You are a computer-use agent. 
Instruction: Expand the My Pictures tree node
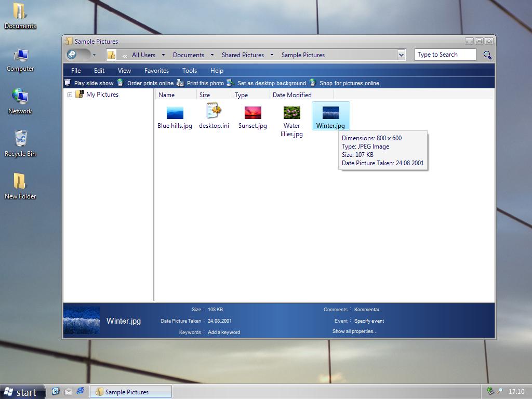[x=70, y=95]
